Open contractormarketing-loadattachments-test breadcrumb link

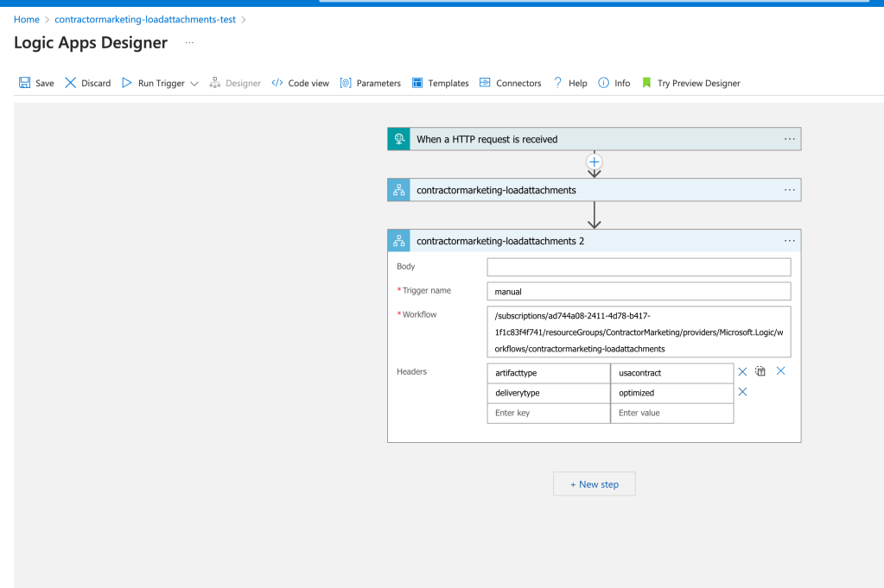(x=145, y=19)
